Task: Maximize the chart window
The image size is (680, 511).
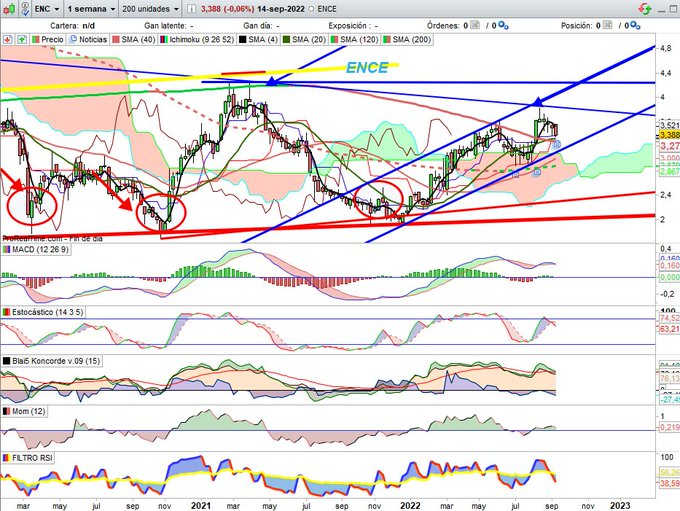Action: [675, 9]
